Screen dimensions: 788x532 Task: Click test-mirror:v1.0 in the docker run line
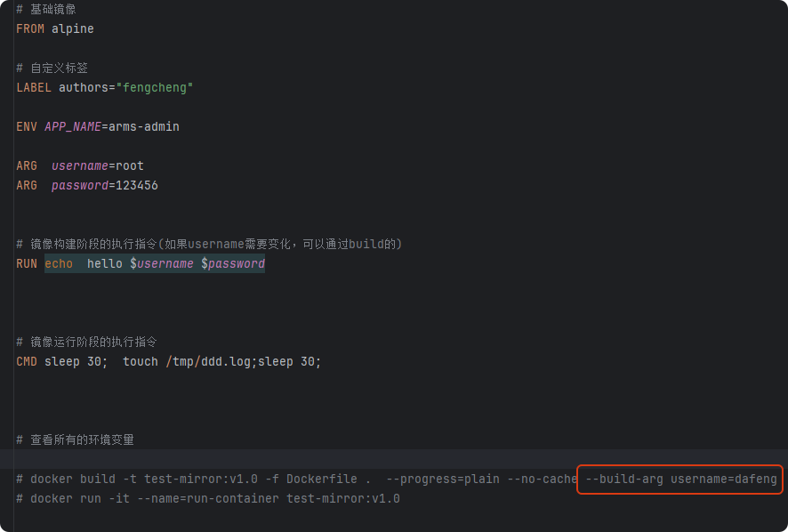pyautogui.click(x=343, y=498)
